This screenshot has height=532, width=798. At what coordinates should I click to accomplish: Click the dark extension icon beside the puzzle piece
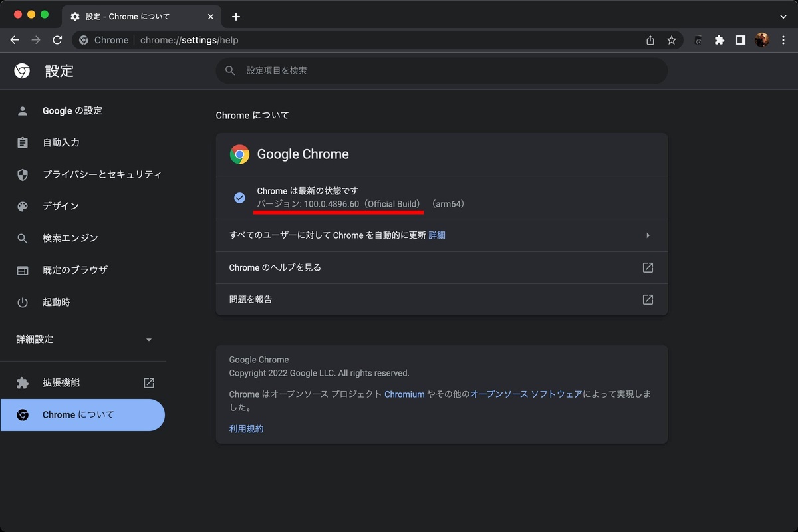pyautogui.click(x=698, y=40)
